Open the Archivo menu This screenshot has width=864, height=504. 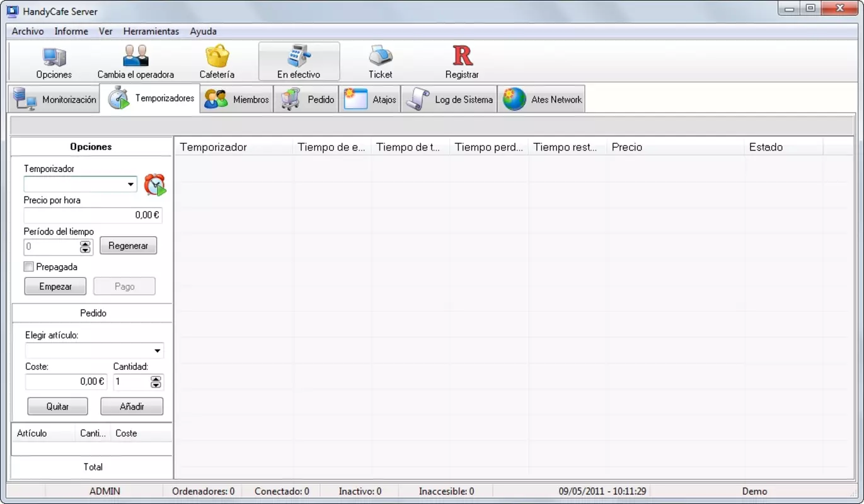tap(28, 31)
